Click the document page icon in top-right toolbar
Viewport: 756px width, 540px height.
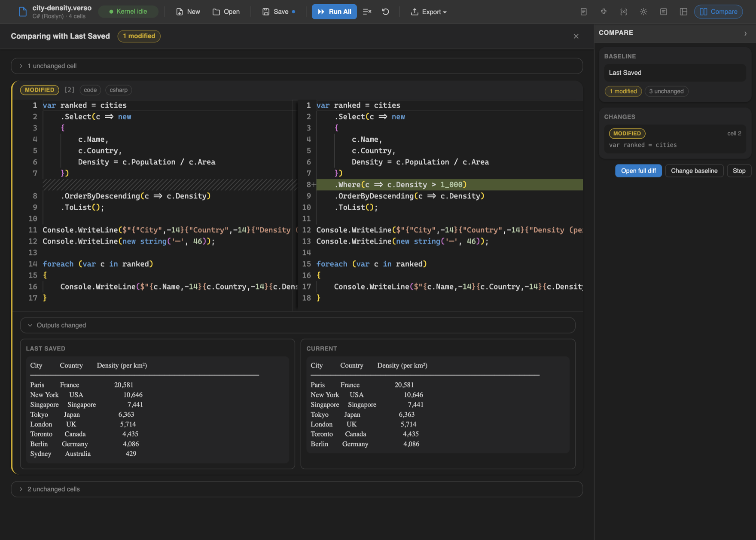click(583, 12)
